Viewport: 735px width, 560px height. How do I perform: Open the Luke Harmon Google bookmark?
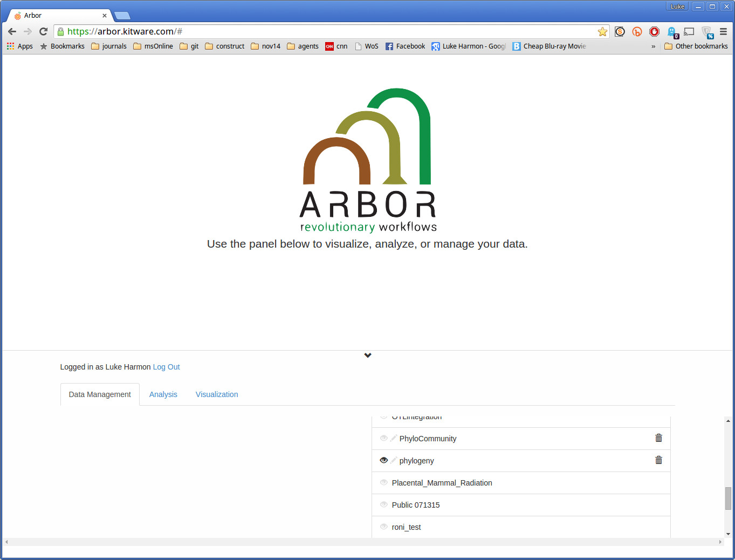tap(469, 46)
